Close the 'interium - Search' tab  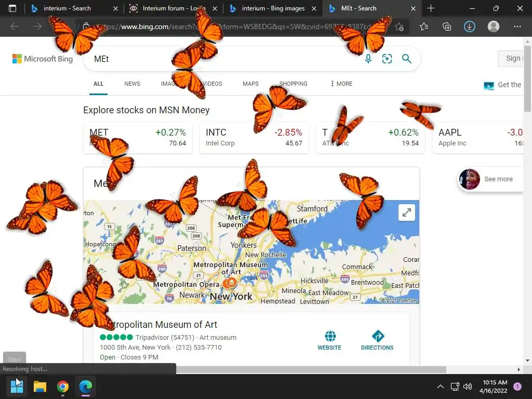115,8
